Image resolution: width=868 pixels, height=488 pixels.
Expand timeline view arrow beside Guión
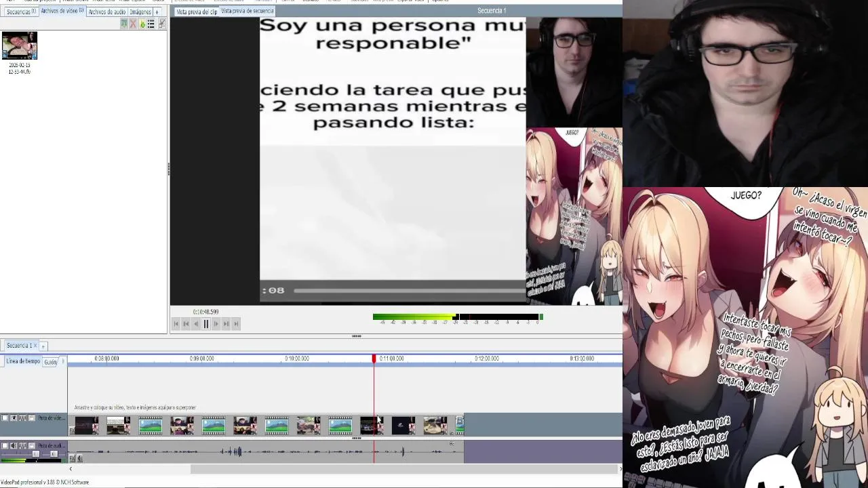(x=63, y=361)
